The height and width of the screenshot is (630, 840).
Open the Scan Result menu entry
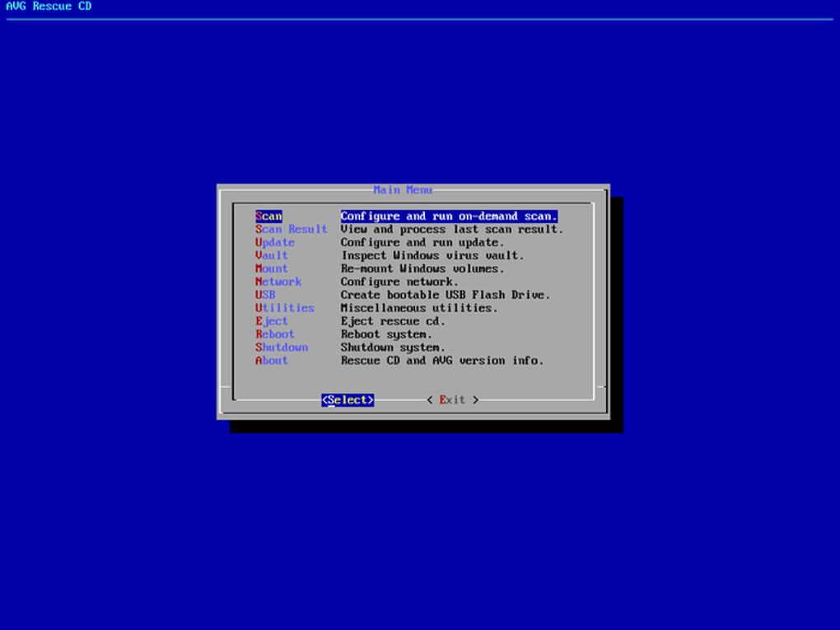point(291,229)
